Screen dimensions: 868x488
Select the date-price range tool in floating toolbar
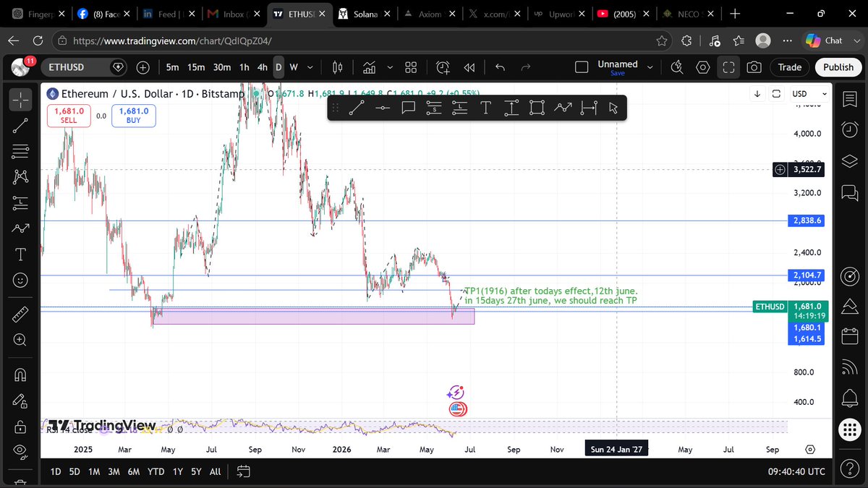pyautogui.click(x=589, y=108)
